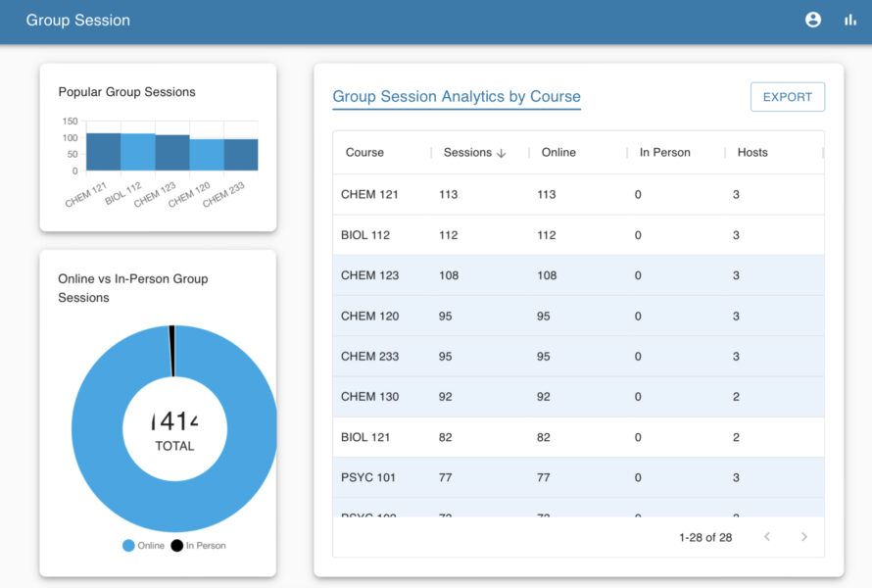This screenshot has width=872, height=588.
Task: Toggle the In Person legend black swatch
Action: pos(176,546)
